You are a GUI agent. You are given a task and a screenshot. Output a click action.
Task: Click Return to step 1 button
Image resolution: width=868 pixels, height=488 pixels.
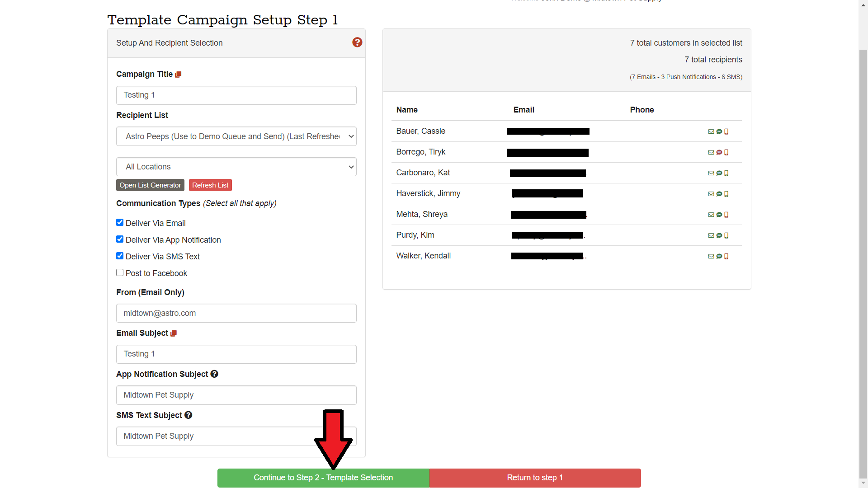click(535, 478)
